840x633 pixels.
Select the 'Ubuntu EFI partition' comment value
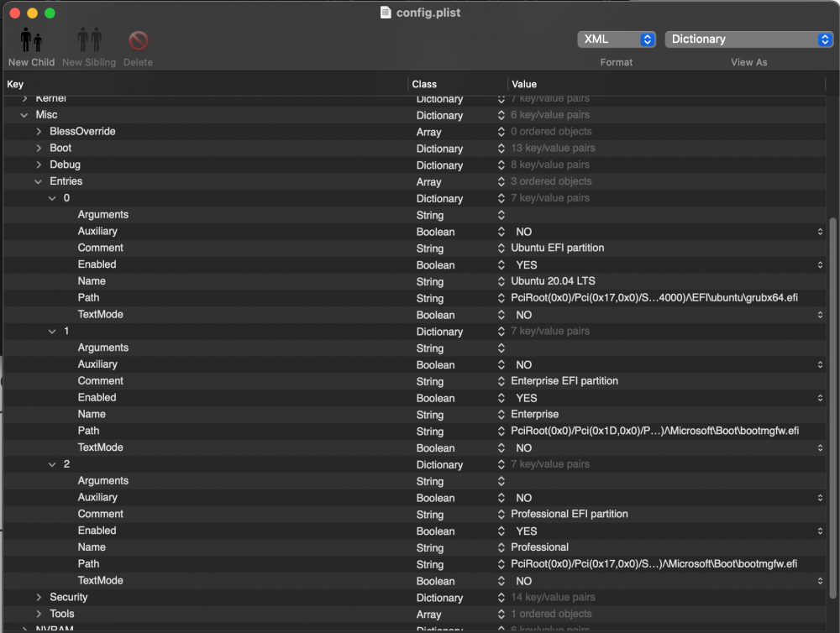pyautogui.click(x=557, y=248)
